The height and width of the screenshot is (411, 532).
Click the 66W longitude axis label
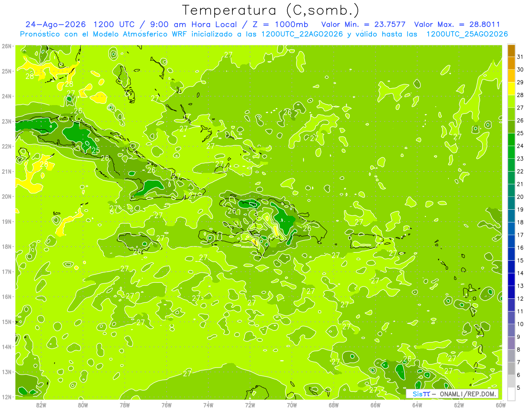point(376,405)
